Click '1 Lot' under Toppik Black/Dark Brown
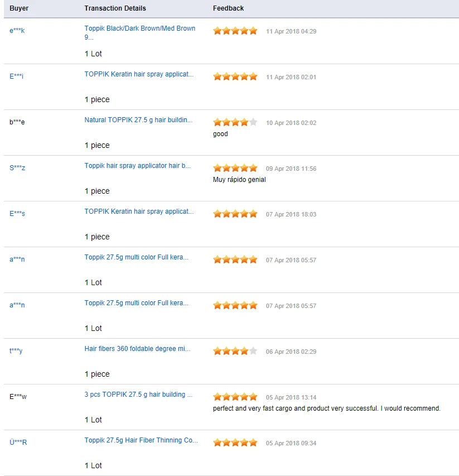This screenshot has height=476, width=459. pyautogui.click(x=93, y=54)
